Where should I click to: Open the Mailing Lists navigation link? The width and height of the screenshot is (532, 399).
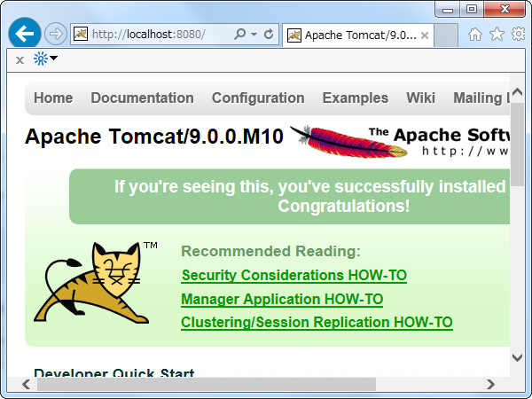[481, 98]
